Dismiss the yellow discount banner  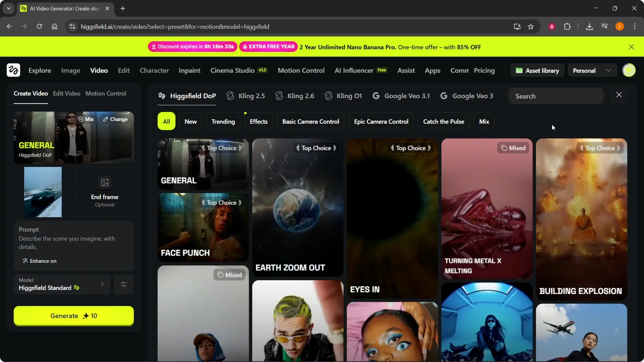[631, 47]
